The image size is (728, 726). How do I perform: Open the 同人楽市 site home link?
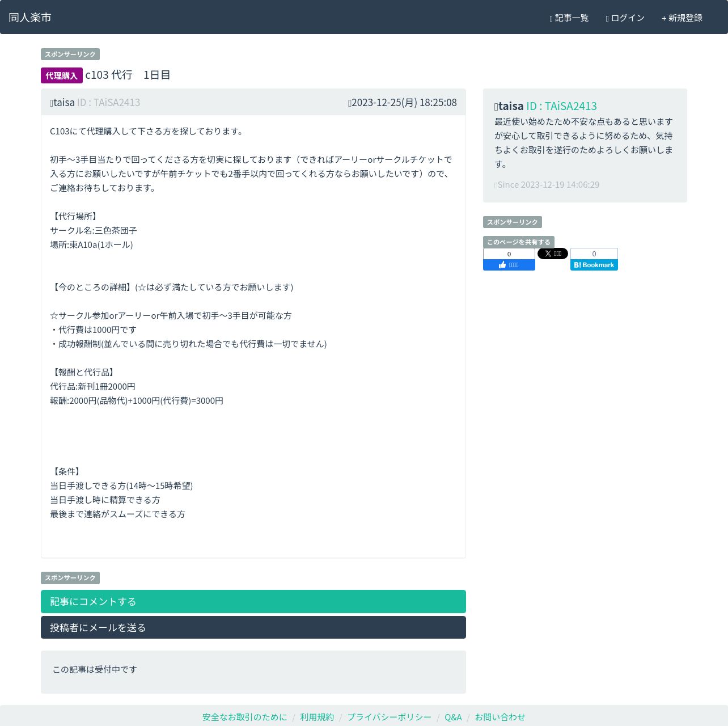point(30,17)
